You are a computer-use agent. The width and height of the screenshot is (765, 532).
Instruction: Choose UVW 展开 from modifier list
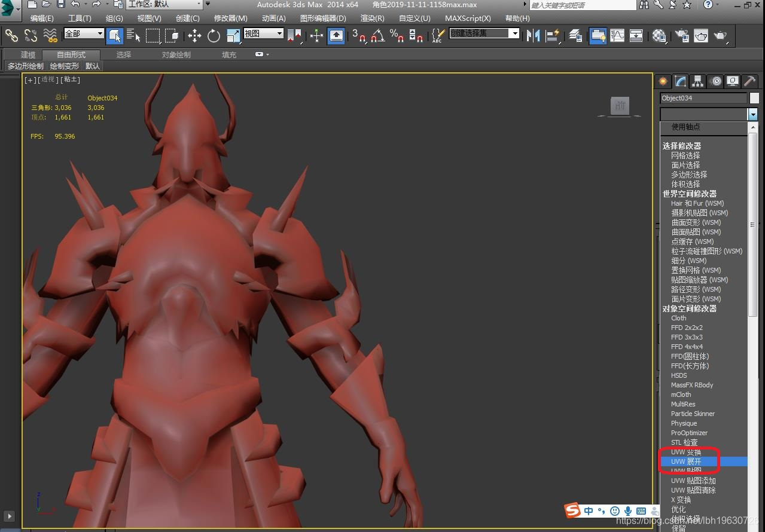[686, 461]
